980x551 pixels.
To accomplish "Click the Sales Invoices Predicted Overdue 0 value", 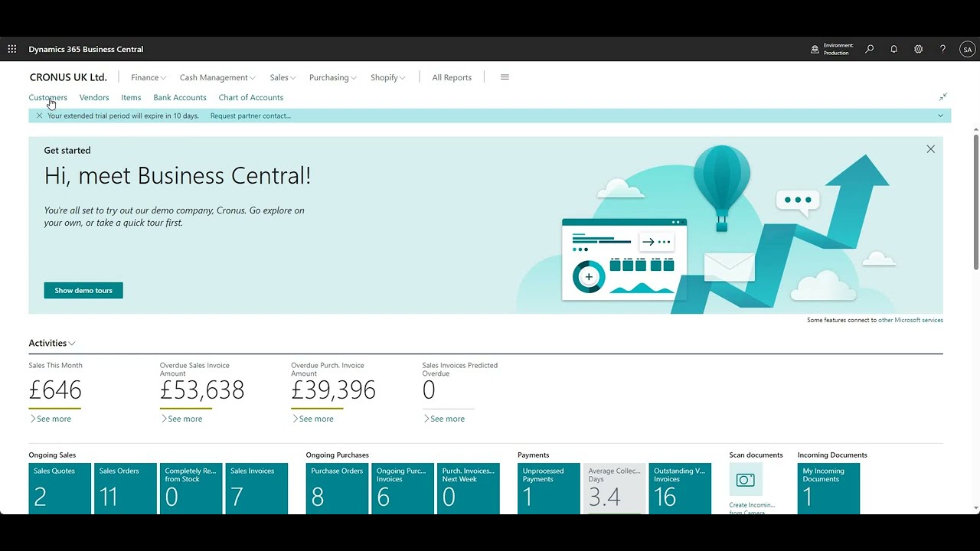I will click(429, 390).
